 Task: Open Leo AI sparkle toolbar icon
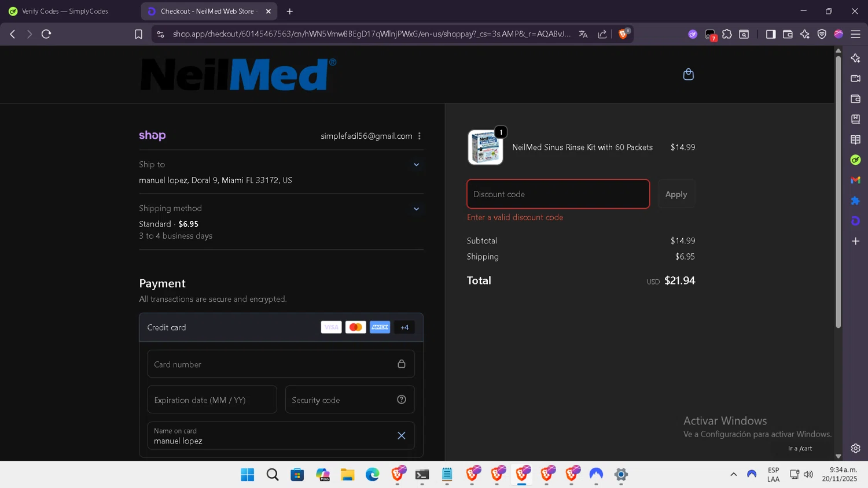[x=805, y=34]
